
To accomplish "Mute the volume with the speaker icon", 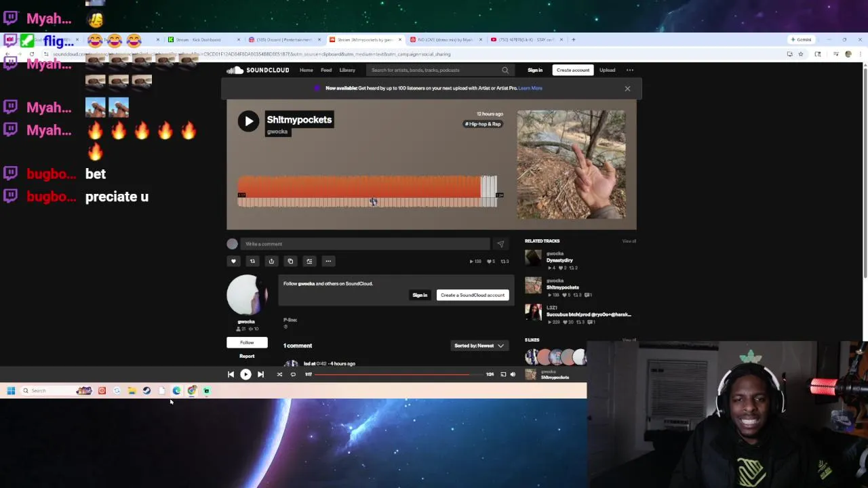I will point(513,374).
